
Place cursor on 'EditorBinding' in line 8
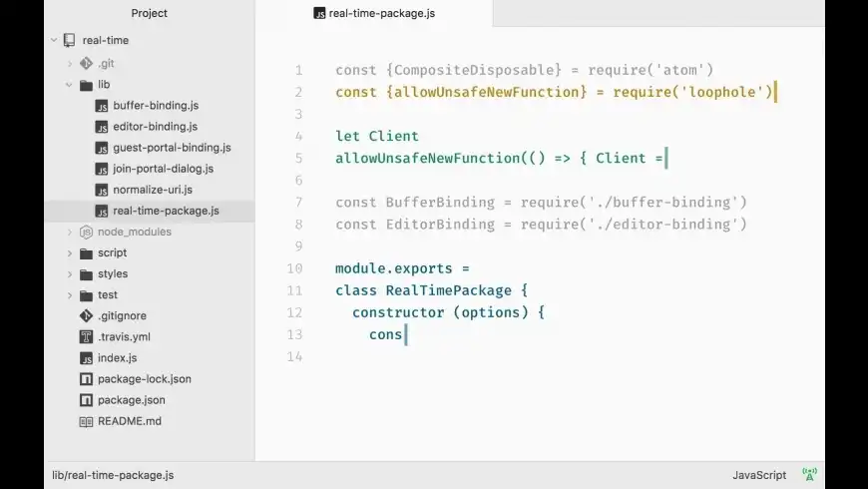click(440, 225)
